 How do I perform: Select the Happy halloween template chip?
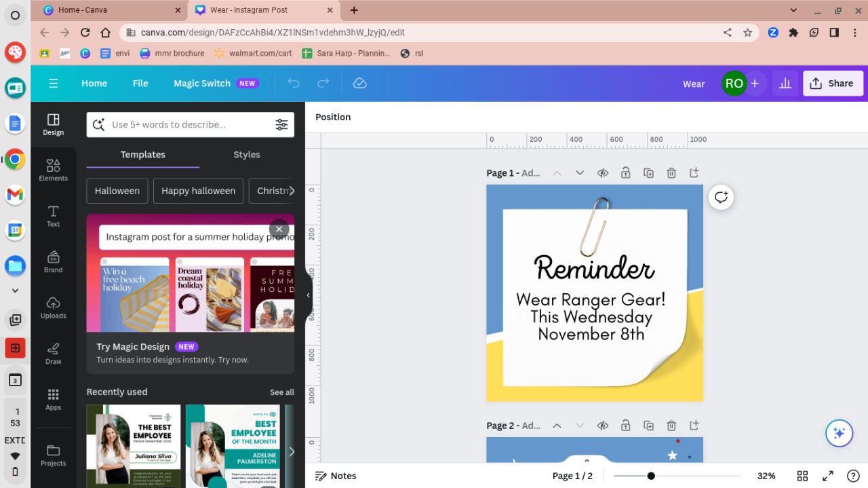[198, 191]
